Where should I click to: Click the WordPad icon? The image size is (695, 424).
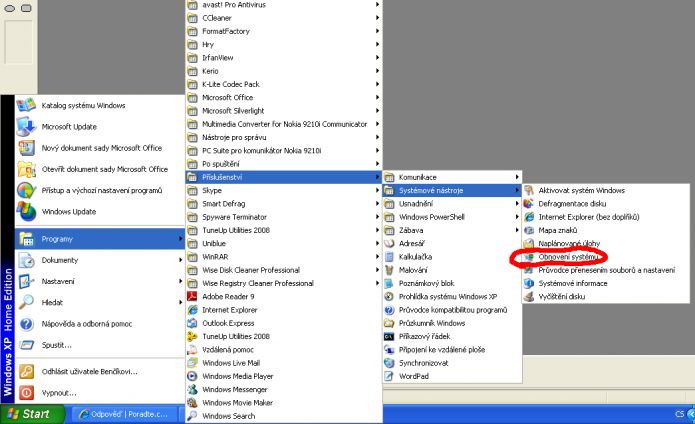pos(389,376)
